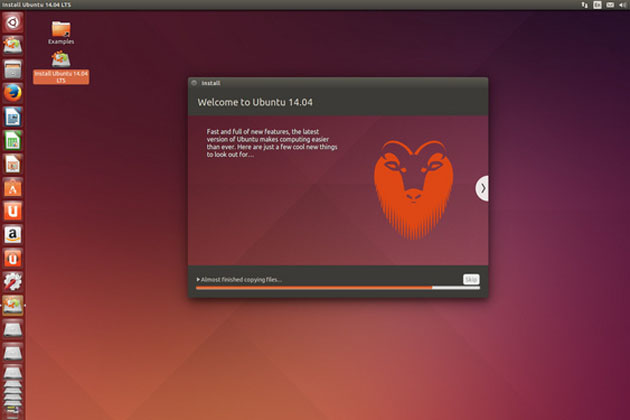This screenshot has height=420, width=630.
Task: Expand the 'Almost finished copying files...' details
Action: coord(239,280)
